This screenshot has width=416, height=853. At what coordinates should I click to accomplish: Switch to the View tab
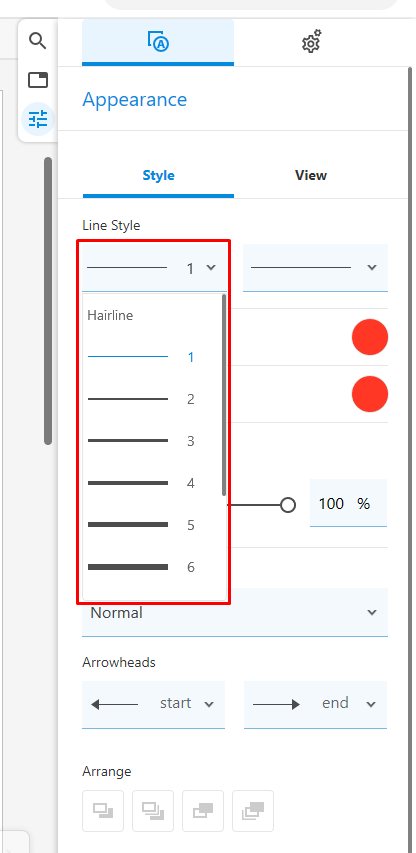click(x=311, y=175)
